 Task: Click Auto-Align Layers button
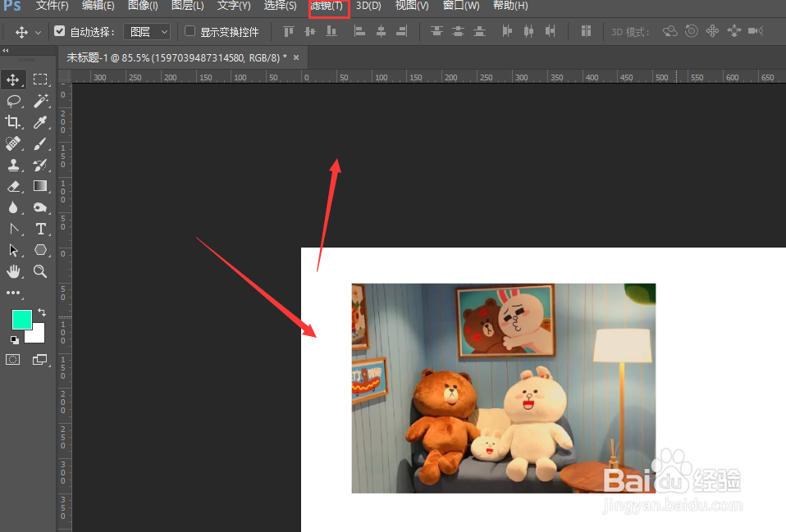coord(586,31)
